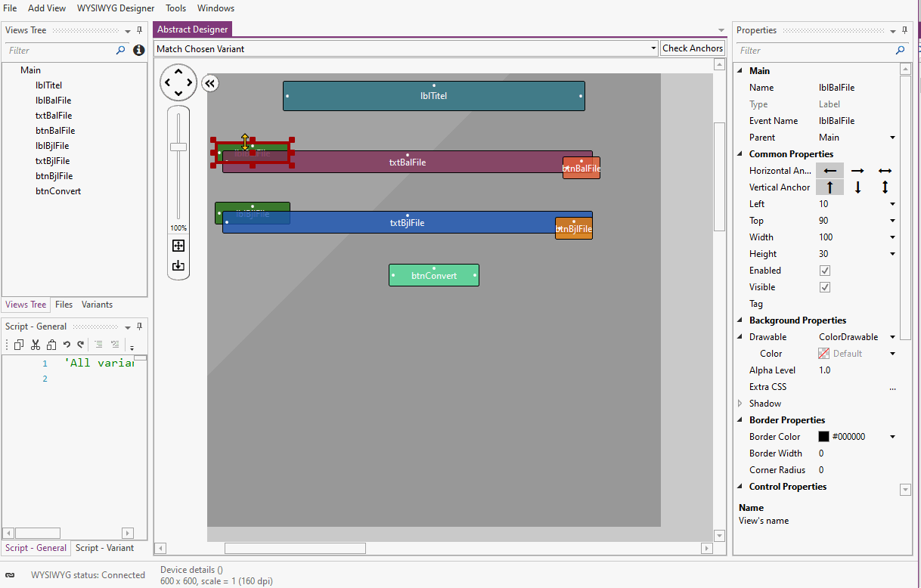Open the Drawable type dropdown
921x588 pixels.
tap(893, 337)
